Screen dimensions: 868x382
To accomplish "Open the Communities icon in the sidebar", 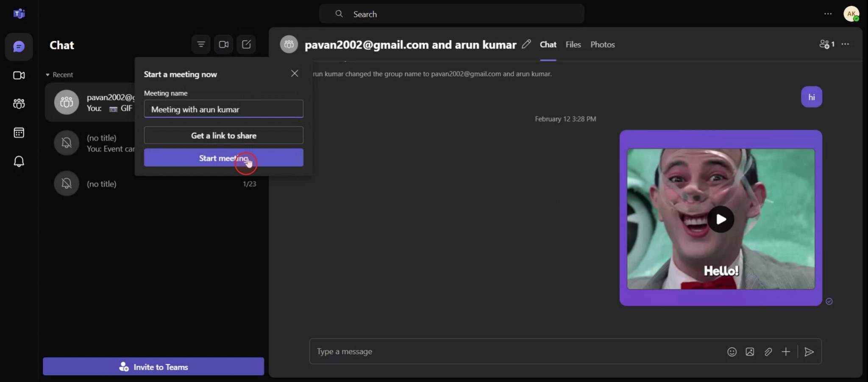I will pos(19,104).
